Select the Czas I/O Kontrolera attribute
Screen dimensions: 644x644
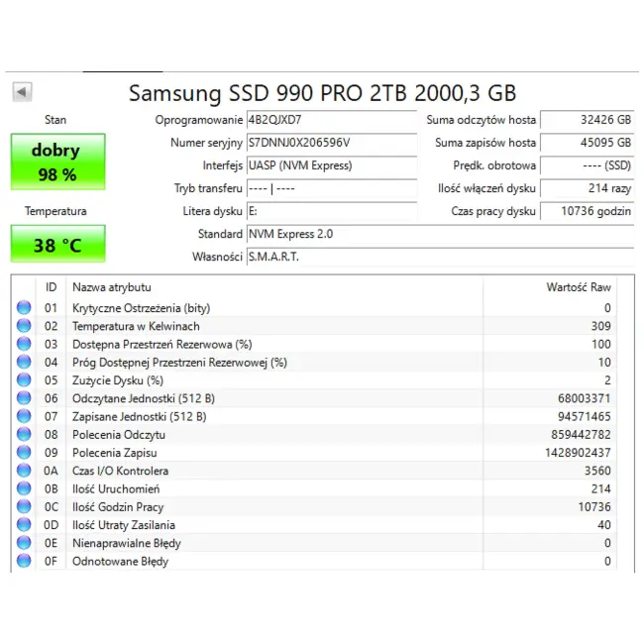pos(120,471)
